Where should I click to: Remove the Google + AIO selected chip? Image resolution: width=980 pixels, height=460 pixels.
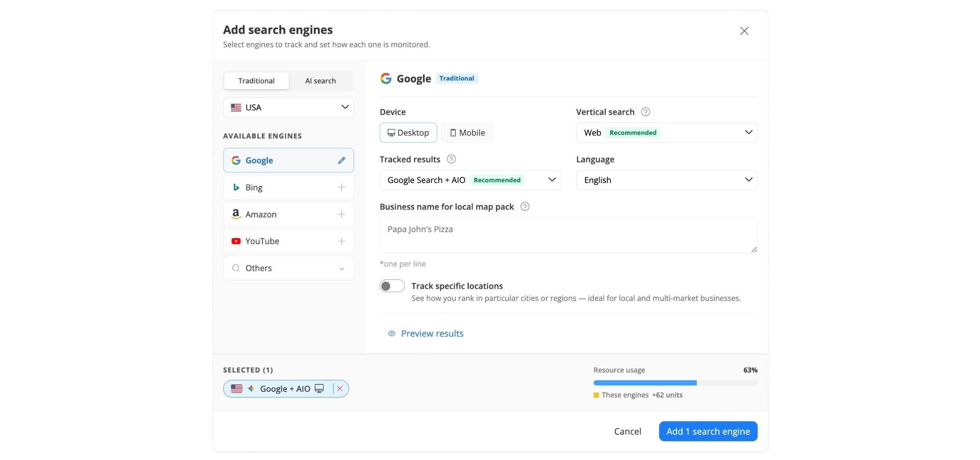tap(340, 389)
